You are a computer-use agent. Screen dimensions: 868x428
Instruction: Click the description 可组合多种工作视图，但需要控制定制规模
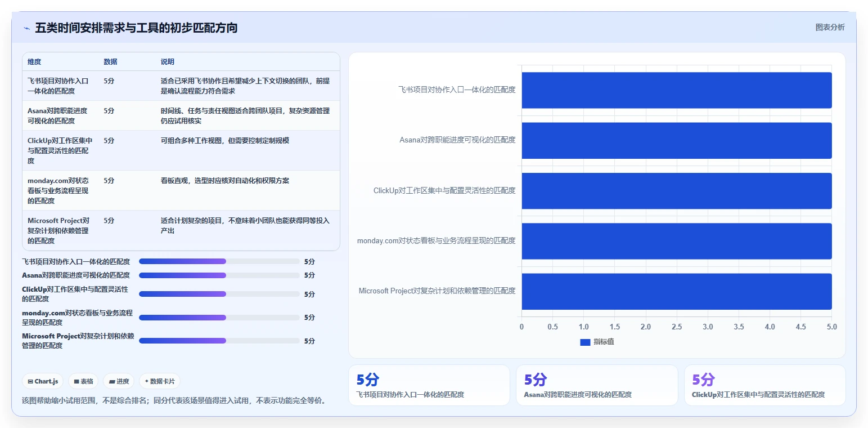[225, 141]
